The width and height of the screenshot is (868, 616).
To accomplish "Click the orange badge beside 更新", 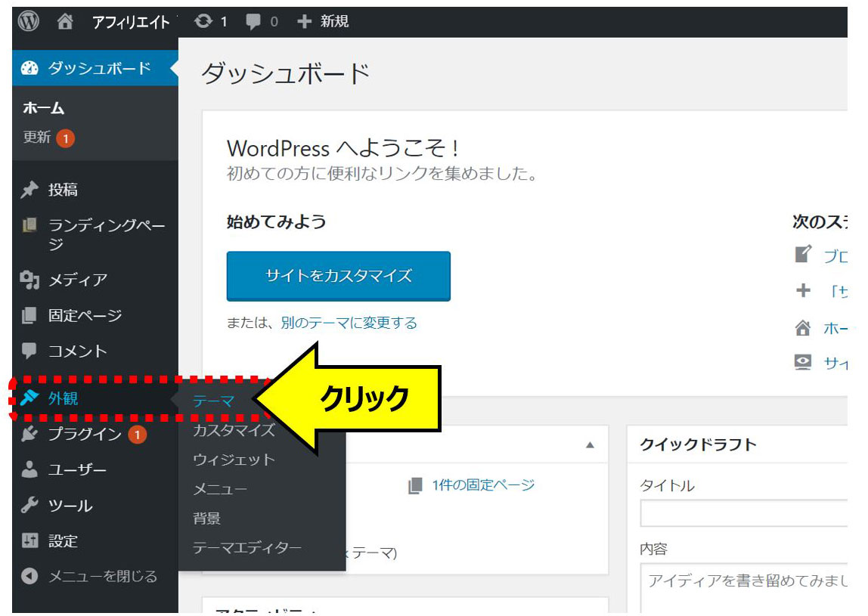I will 65,138.
